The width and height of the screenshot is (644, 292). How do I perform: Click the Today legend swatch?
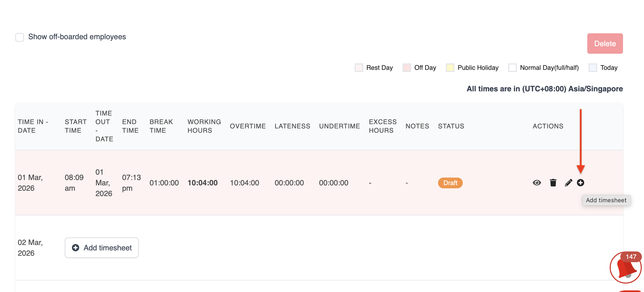coord(593,68)
